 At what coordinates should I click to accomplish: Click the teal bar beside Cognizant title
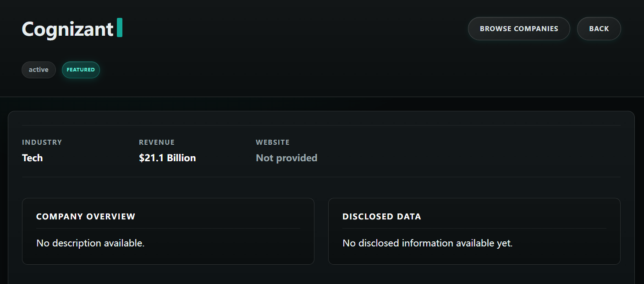pos(120,27)
